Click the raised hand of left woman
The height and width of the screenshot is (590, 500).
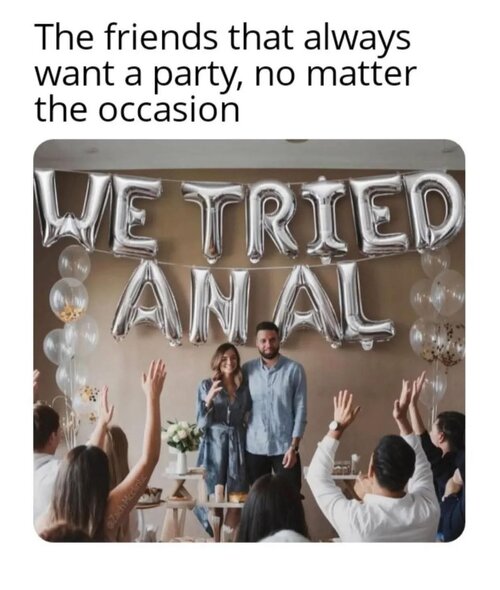click(154, 376)
